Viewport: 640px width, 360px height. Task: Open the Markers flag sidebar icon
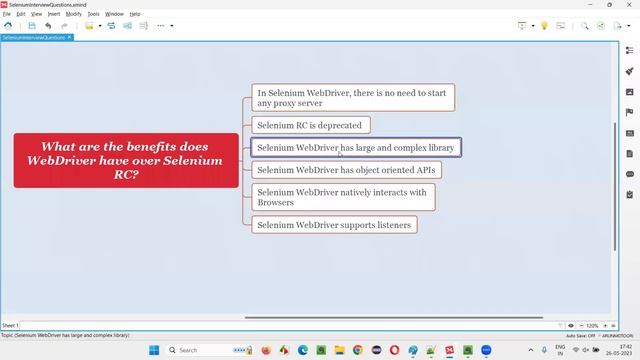[630, 112]
